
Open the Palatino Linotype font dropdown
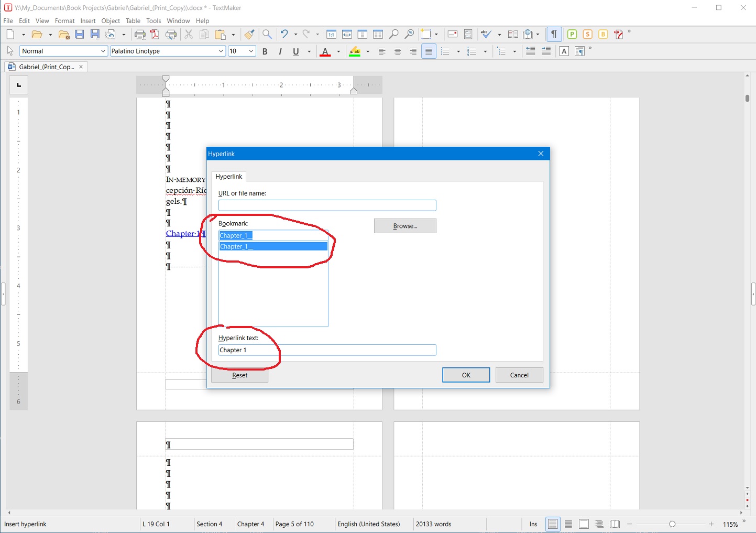tap(221, 51)
